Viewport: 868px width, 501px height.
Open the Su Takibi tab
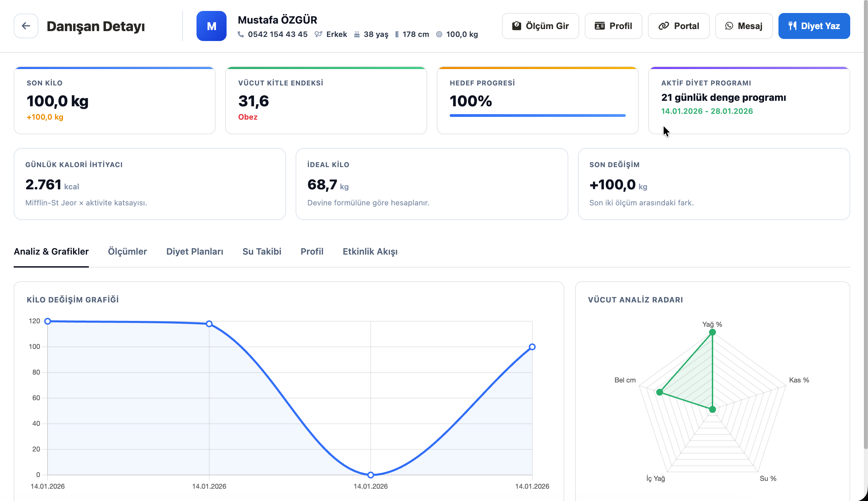[x=262, y=252]
